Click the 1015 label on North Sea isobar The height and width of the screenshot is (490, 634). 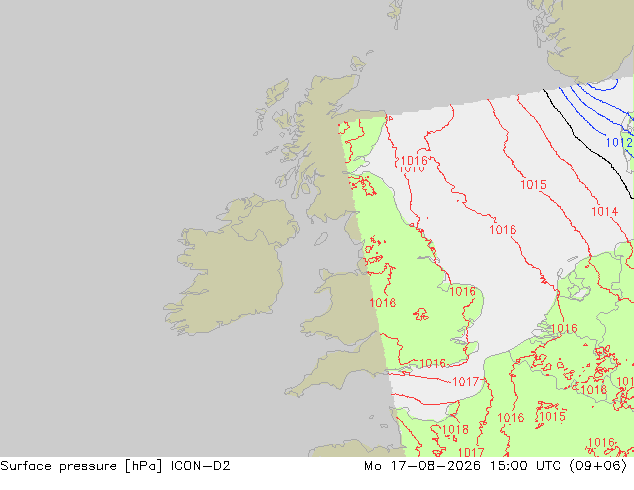click(533, 185)
